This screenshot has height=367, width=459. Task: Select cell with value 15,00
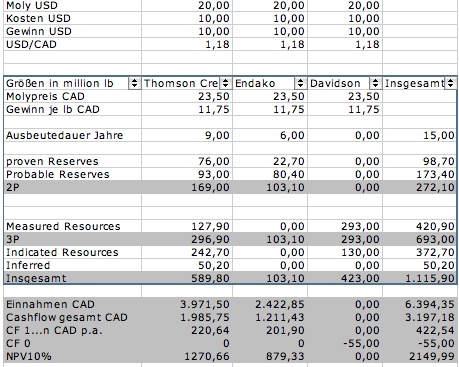click(x=419, y=135)
